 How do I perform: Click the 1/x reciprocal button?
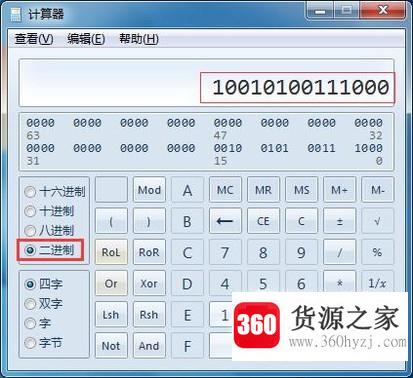coord(378,282)
